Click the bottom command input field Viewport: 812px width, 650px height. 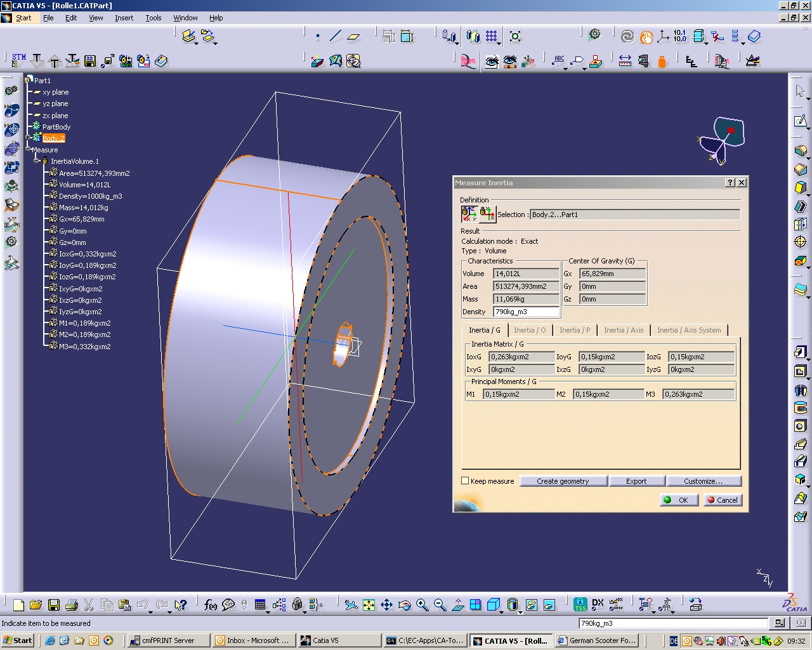(673, 623)
